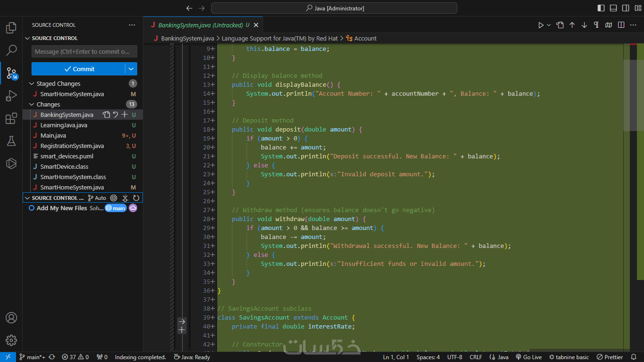Click the fetch icon in Source Control Graph header
The image size is (644, 362).
[x=125, y=198]
